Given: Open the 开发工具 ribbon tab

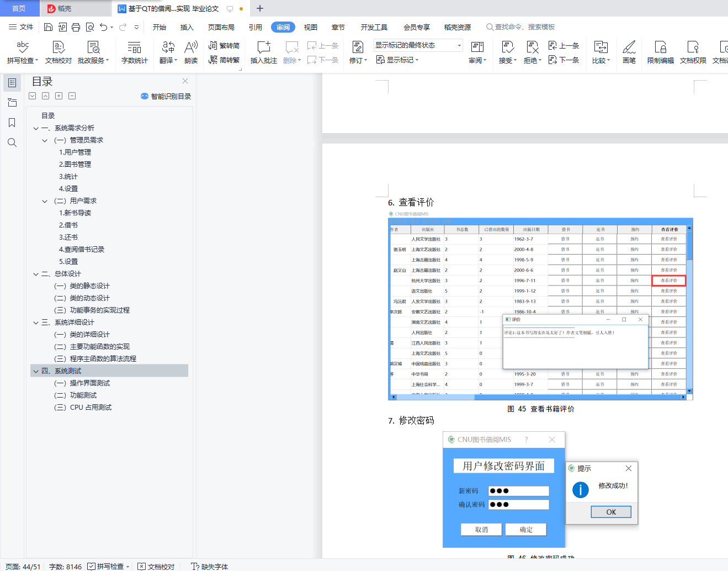Looking at the screenshot, I should [x=374, y=27].
